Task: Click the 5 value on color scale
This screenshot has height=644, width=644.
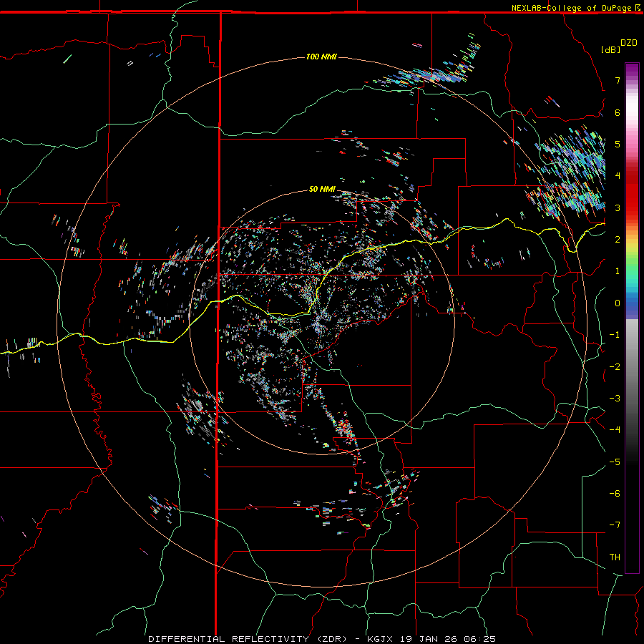Action: point(618,144)
